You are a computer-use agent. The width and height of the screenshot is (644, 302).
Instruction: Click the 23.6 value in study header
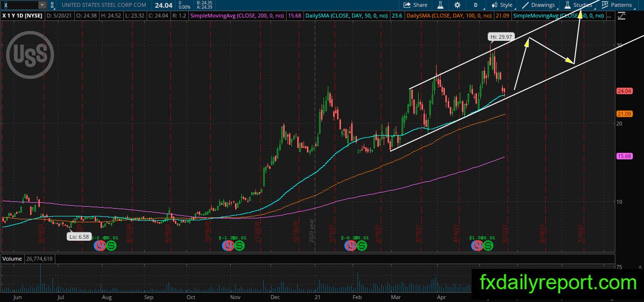coord(397,16)
